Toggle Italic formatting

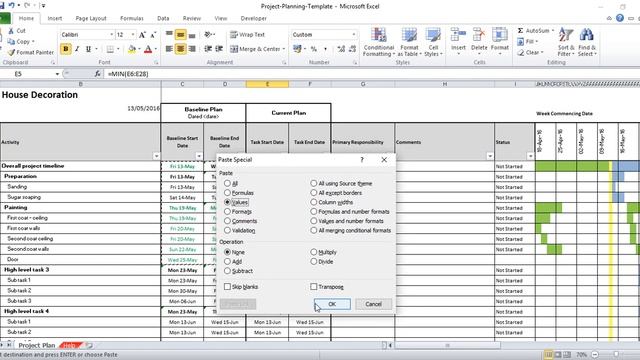click(x=77, y=49)
